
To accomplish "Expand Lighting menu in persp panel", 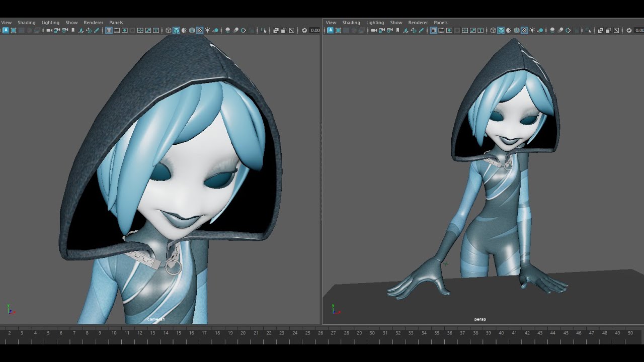I will coord(375,23).
